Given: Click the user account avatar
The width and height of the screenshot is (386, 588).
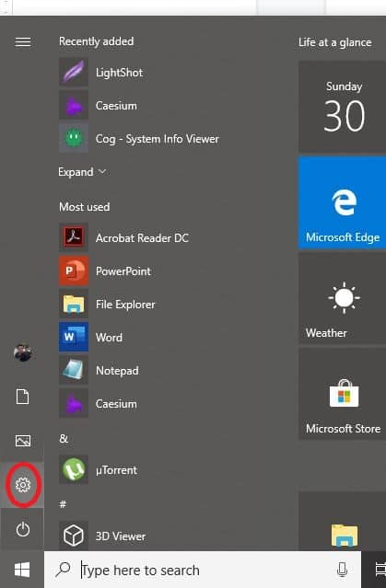Looking at the screenshot, I should [x=22, y=352].
